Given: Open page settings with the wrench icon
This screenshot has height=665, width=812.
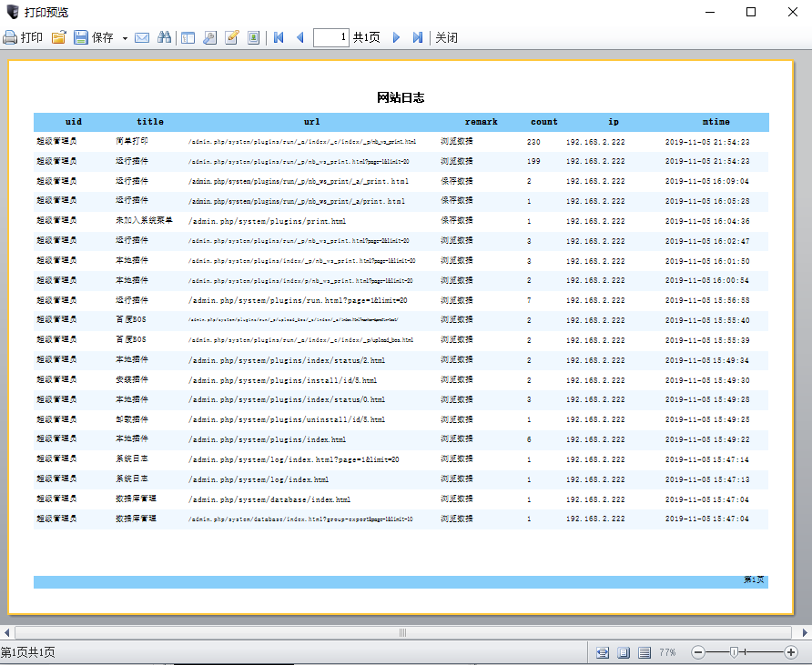Looking at the screenshot, I should (x=209, y=37).
